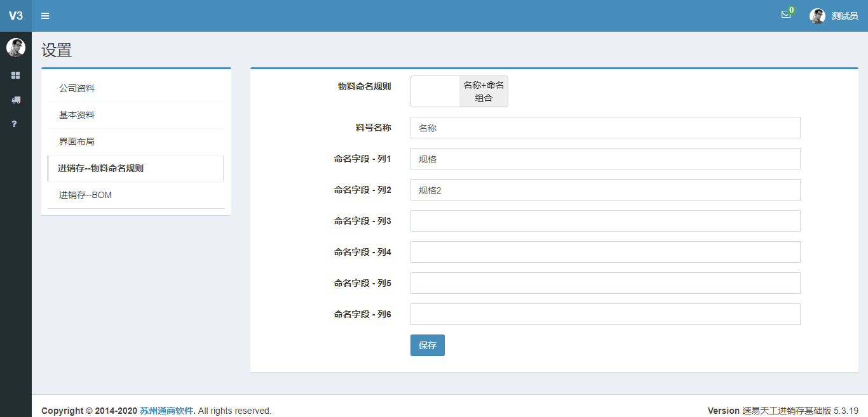Open the question mark help icon

pos(14,124)
